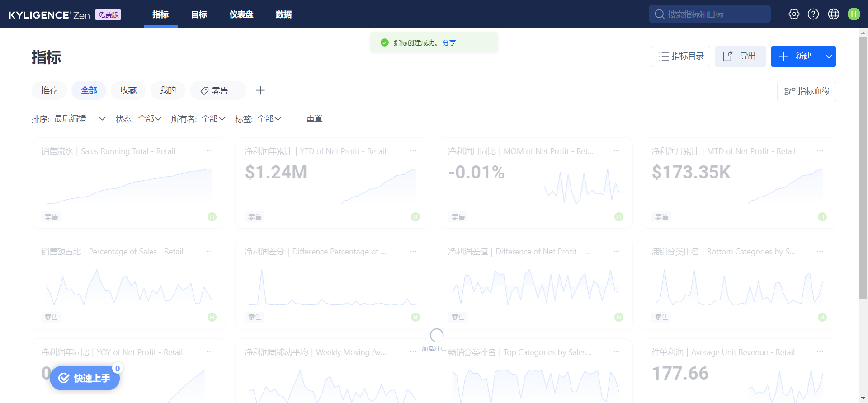This screenshot has height=403, width=868.
Task: Open more menu on MTD of Net Profit card
Action: [x=820, y=151]
